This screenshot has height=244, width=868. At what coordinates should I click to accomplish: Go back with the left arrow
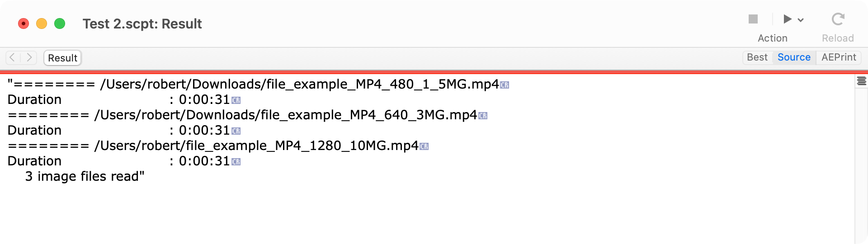pos(13,57)
